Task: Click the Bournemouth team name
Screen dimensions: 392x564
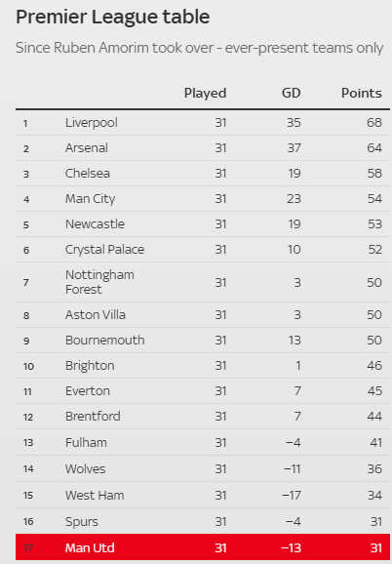Action: tap(105, 341)
